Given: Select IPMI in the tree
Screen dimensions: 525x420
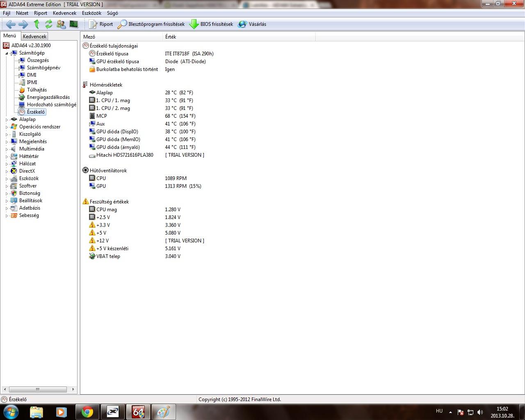Looking at the screenshot, I should click(32, 82).
